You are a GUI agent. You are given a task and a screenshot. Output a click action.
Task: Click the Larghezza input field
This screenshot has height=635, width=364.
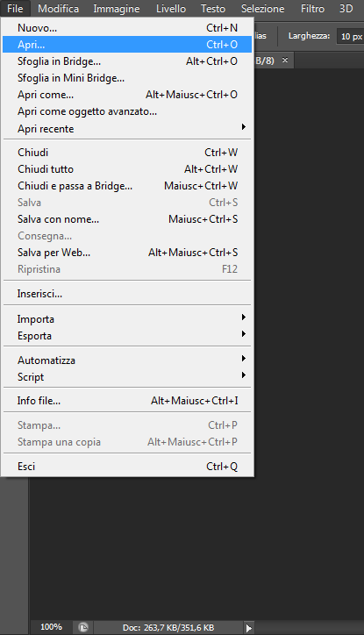tap(351, 37)
